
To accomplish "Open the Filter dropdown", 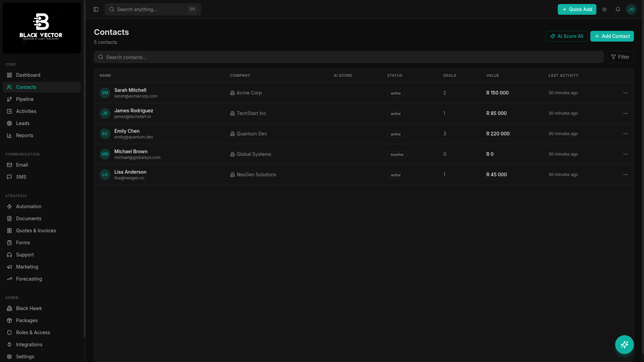I will click(620, 57).
